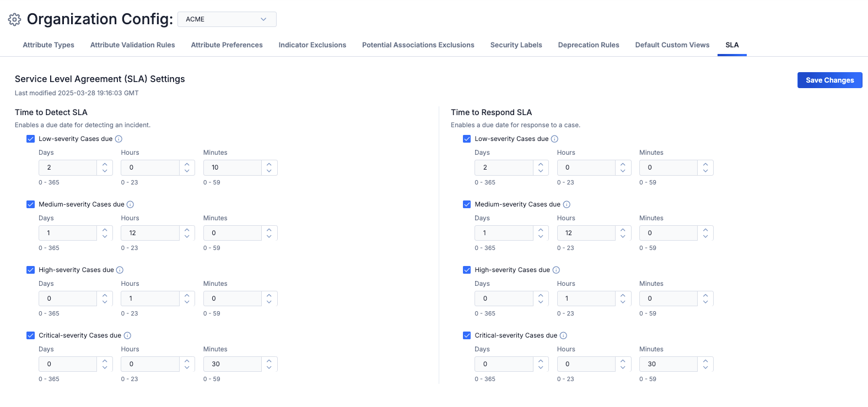Increase Detect Low-severity Days value
The height and width of the screenshot is (407, 868).
point(105,164)
